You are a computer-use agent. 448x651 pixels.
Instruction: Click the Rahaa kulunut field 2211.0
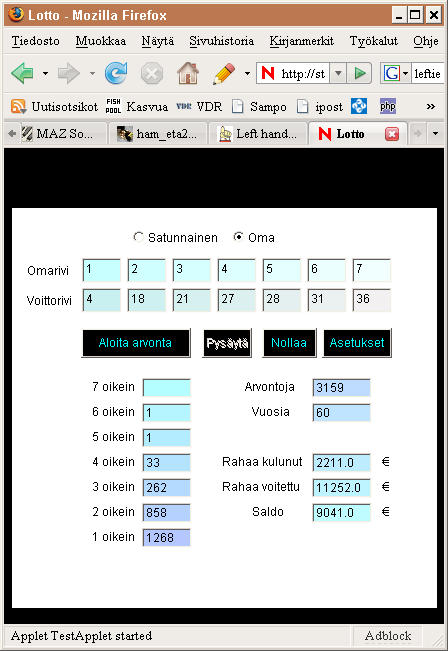tap(341, 462)
